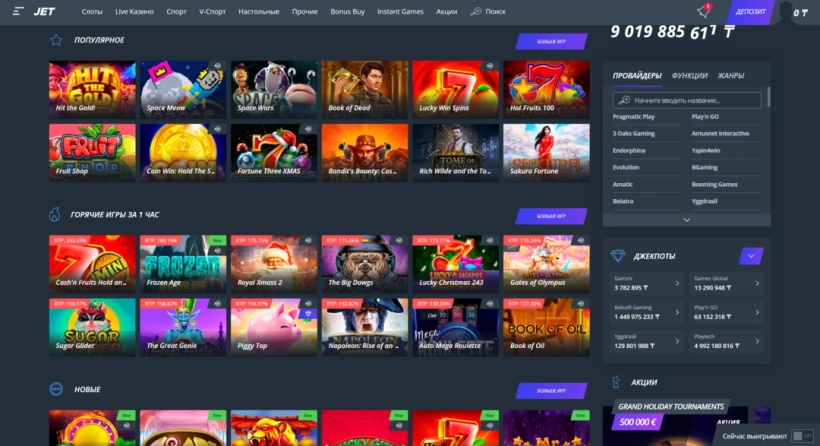This screenshot has width=820, height=446.
Task: Click the star icon beside Популярное
Action: tap(56, 40)
